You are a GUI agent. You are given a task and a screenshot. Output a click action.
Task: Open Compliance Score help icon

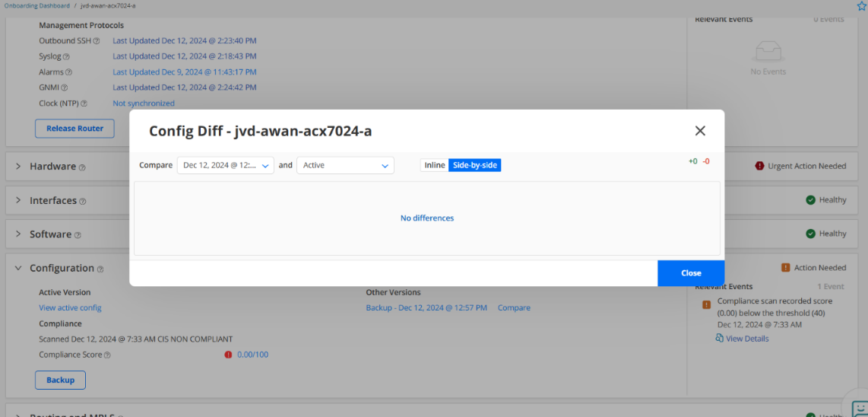pos(107,355)
